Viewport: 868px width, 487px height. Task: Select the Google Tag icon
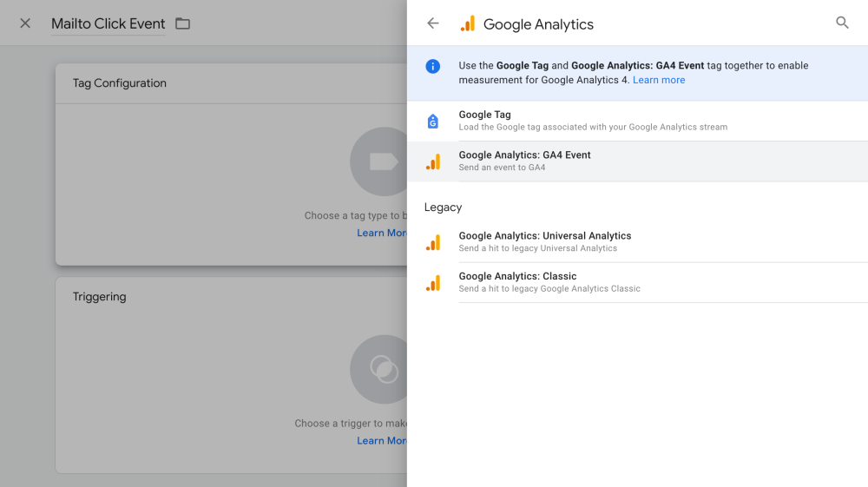pyautogui.click(x=433, y=122)
